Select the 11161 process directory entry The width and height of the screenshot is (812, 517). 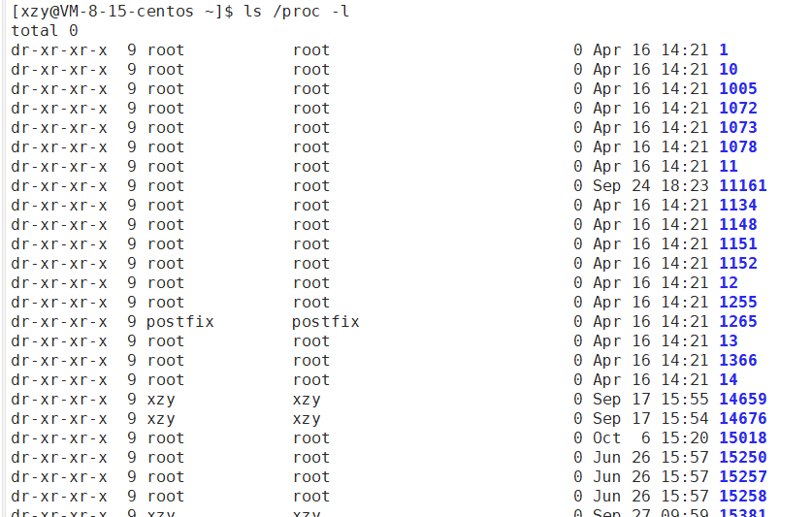pos(742,185)
